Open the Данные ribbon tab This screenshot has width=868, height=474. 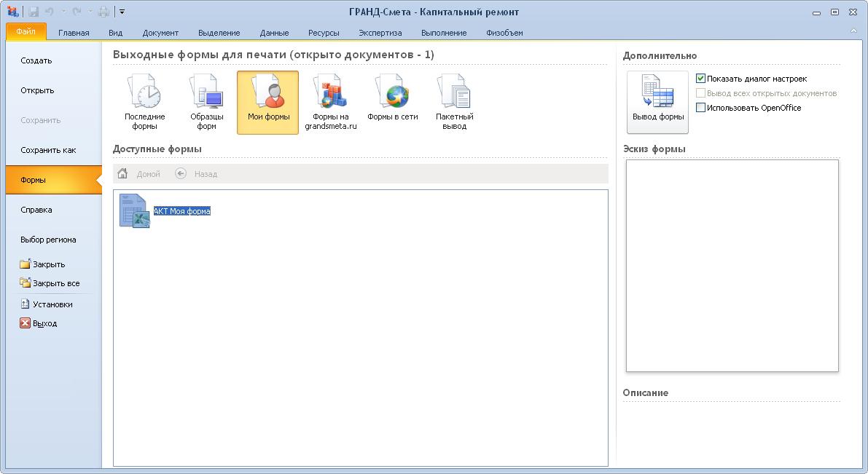(x=274, y=33)
